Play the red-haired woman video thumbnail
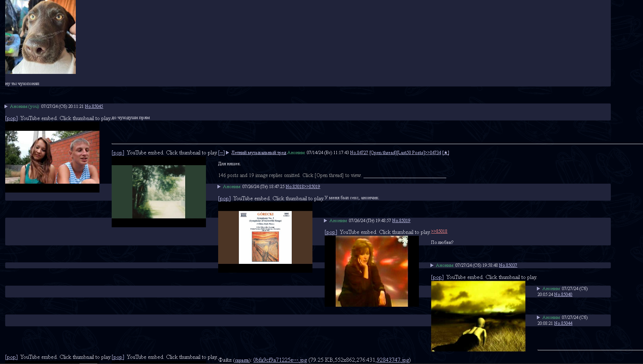 (x=372, y=271)
